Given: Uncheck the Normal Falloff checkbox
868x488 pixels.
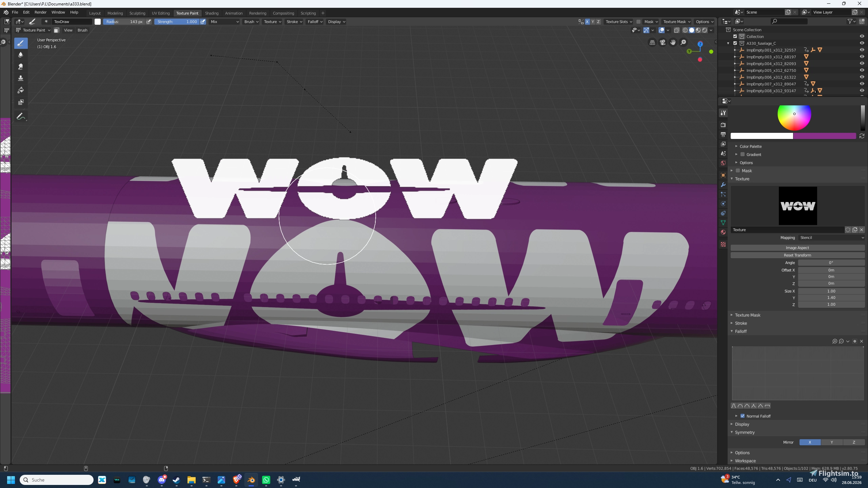Looking at the screenshot, I should pos(743,416).
